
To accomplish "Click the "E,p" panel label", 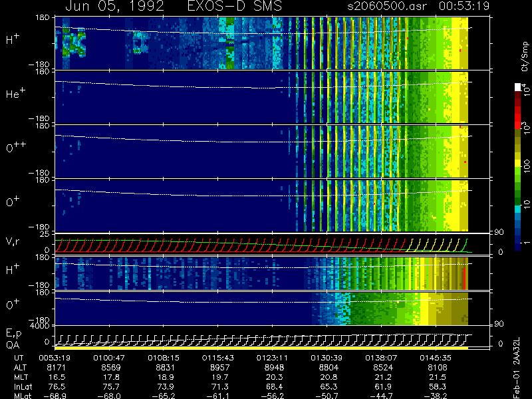I will point(14,334).
